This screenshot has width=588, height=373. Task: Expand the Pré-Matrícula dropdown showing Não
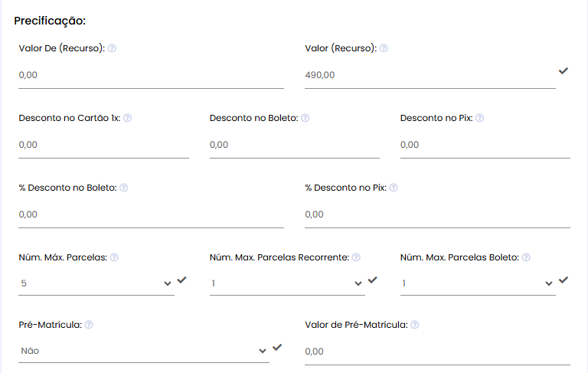click(x=144, y=352)
